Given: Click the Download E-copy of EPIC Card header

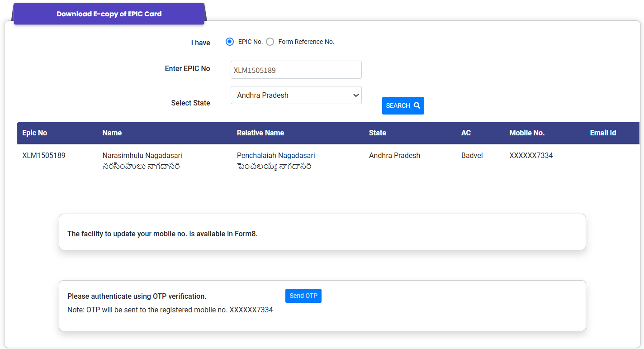Looking at the screenshot, I should point(109,14).
